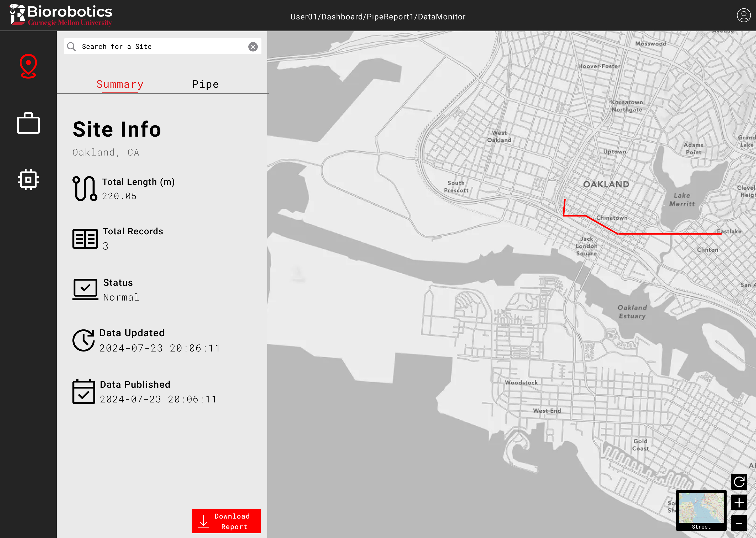Select the site location pin in the sidebar

pyautogui.click(x=28, y=66)
